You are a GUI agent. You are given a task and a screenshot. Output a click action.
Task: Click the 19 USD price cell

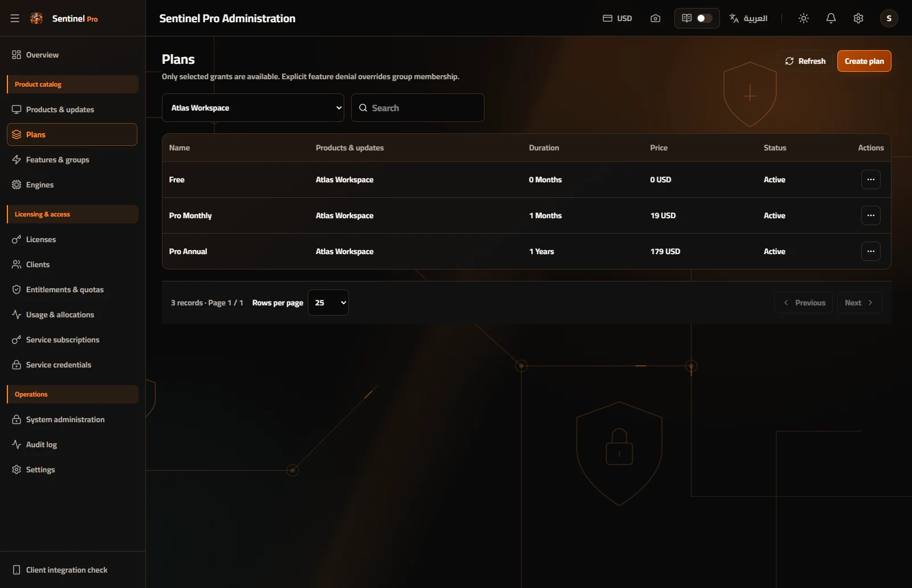coord(663,215)
